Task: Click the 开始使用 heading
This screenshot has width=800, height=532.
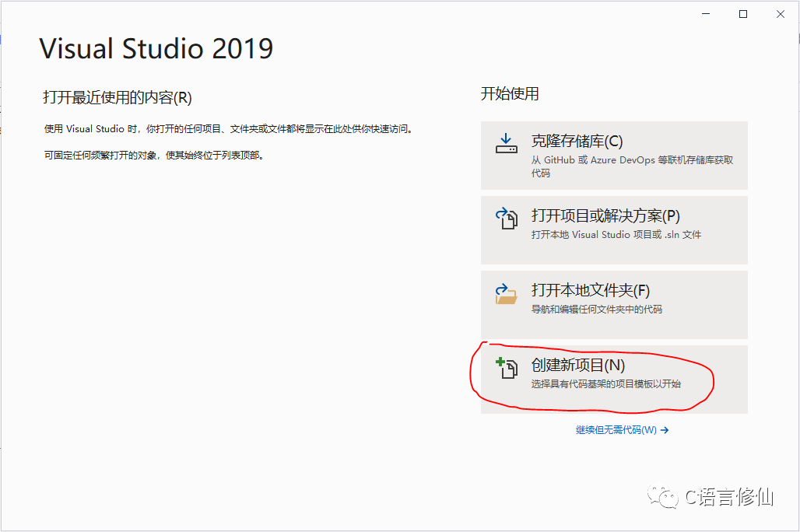Action: point(510,94)
